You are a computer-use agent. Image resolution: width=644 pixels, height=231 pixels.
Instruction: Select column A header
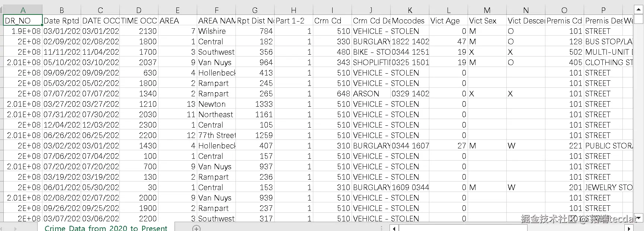tap(23, 10)
